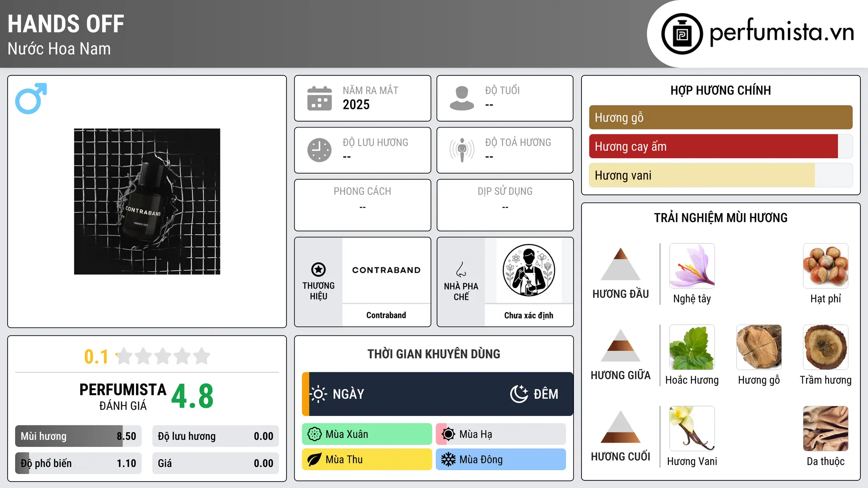The height and width of the screenshot is (488, 868).
Task: Click the Hương vani accord bar
Action: 721,175
